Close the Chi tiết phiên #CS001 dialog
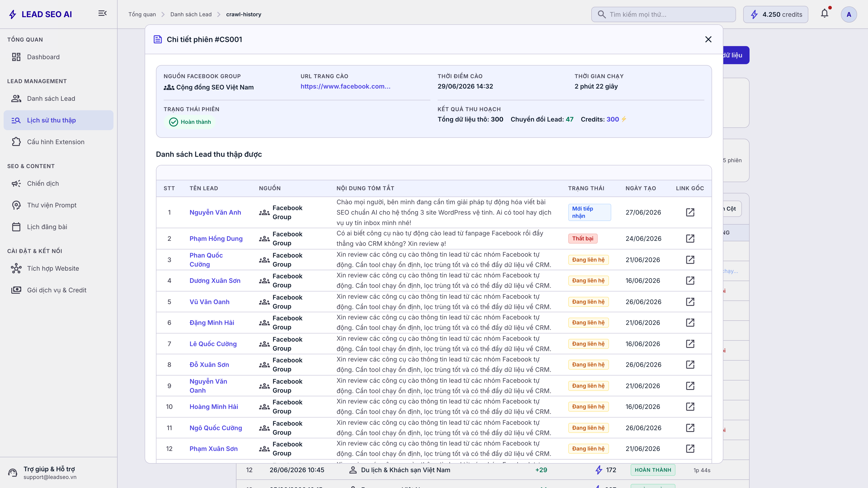 [708, 39]
